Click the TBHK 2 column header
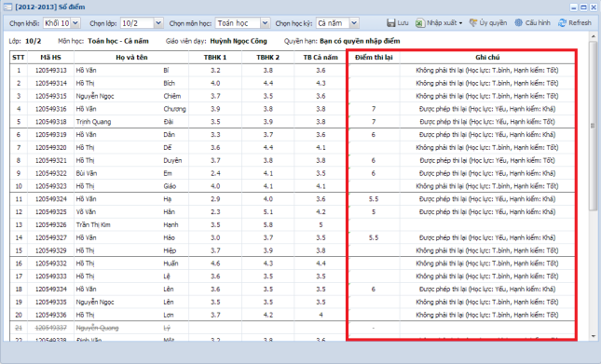This screenshot has height=364, width=601. pyautogui.click(x=268, y=58)
